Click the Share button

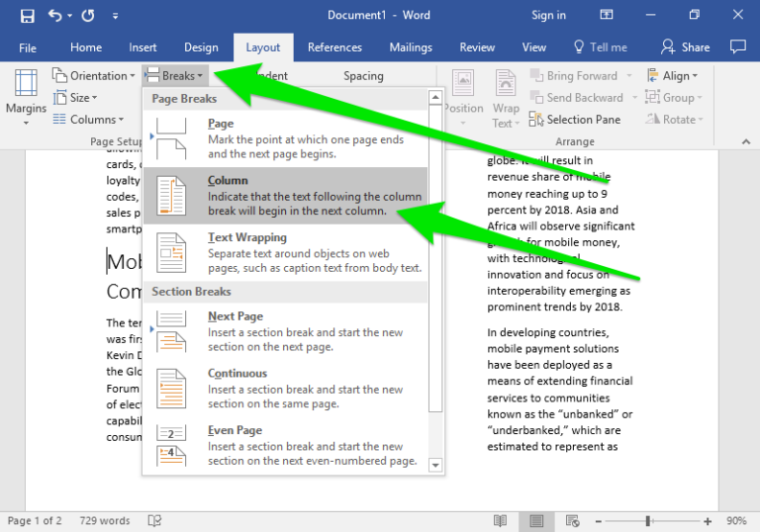(685, 46)
